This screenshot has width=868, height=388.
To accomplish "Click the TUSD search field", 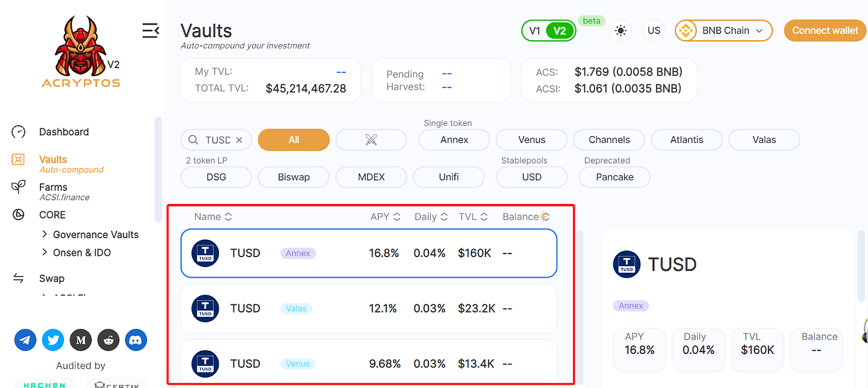I will pos(217,140).
